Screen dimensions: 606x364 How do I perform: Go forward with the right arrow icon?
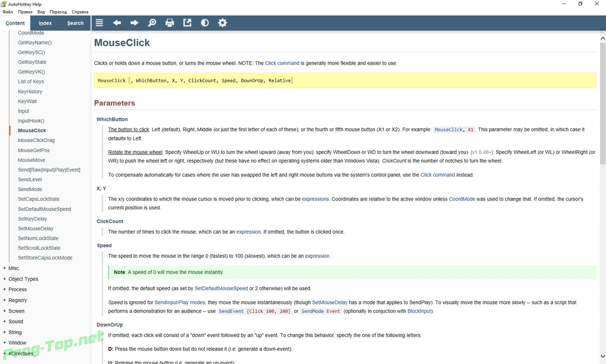(134, 23)
